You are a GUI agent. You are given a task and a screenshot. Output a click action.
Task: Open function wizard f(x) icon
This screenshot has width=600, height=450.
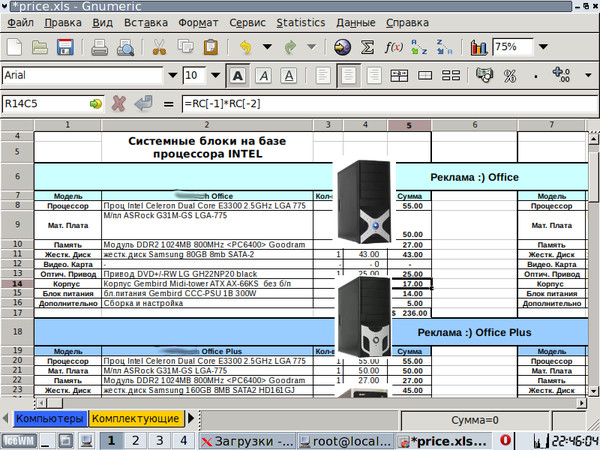pyautogui.click(x=393, y=47)
